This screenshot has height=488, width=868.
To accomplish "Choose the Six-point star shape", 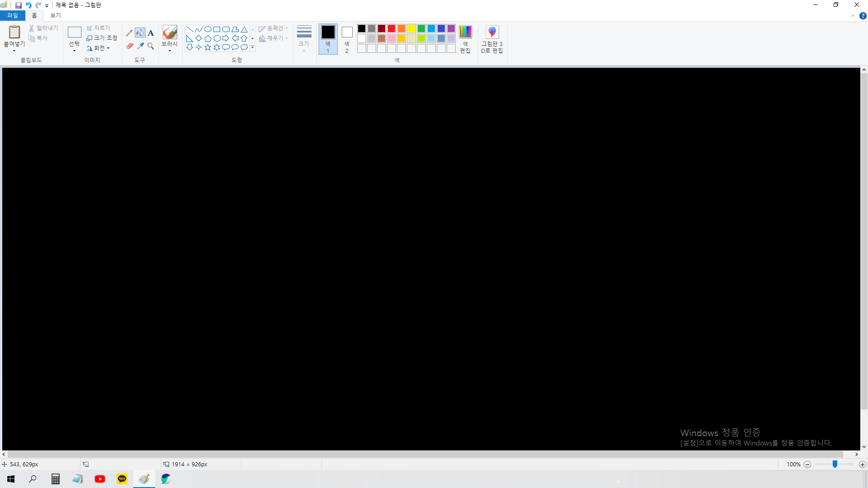I will point(217,47).
